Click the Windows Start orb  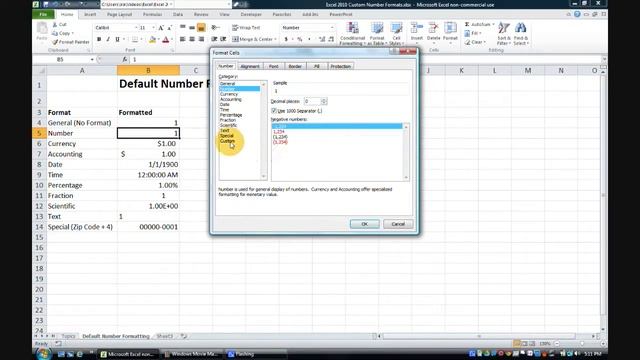[x=44, y=353]
